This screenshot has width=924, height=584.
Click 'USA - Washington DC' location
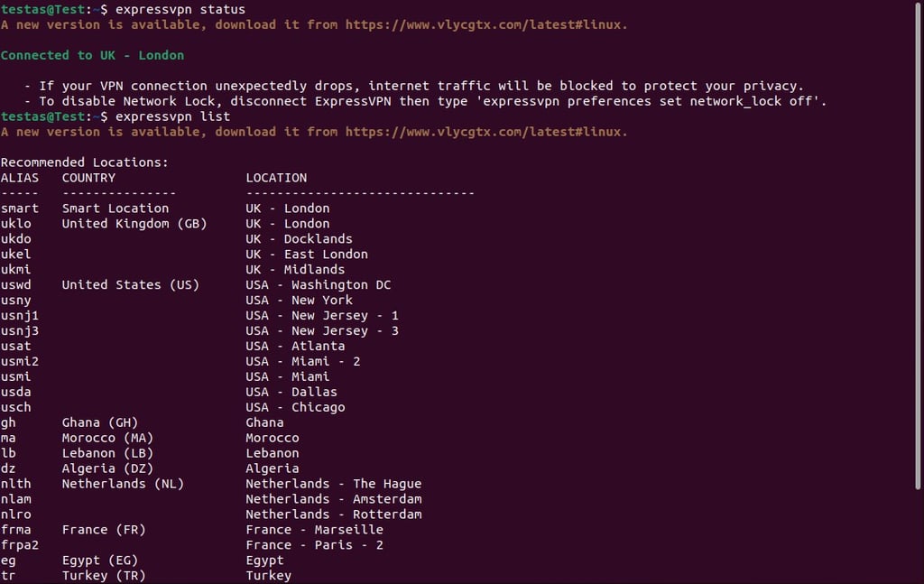319,285
